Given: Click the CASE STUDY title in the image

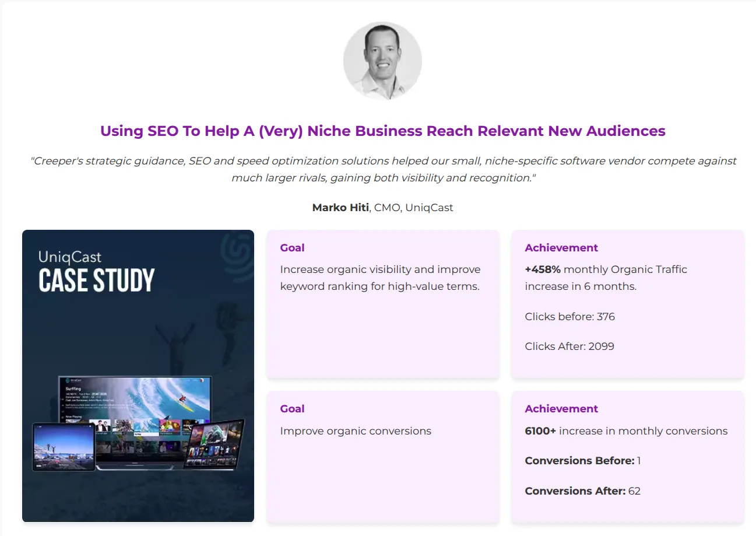Looking at the screenshot, I should [97, 281].
